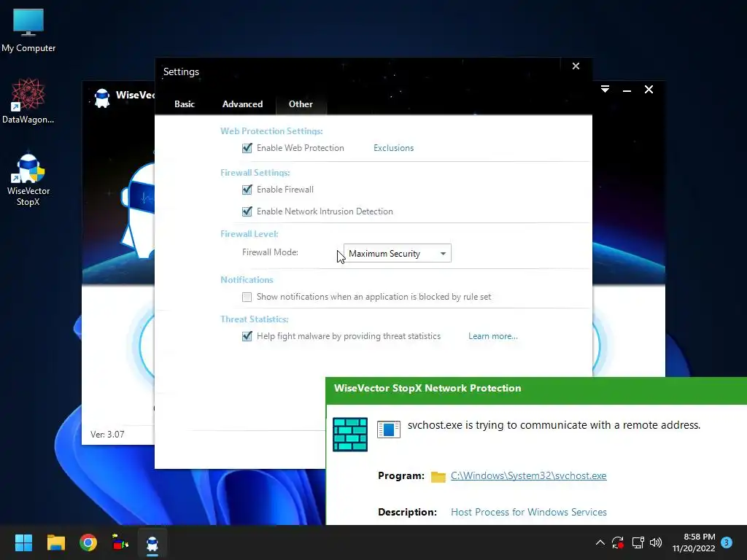Click Web Protection Settings heading

click(x=271, y=131)
